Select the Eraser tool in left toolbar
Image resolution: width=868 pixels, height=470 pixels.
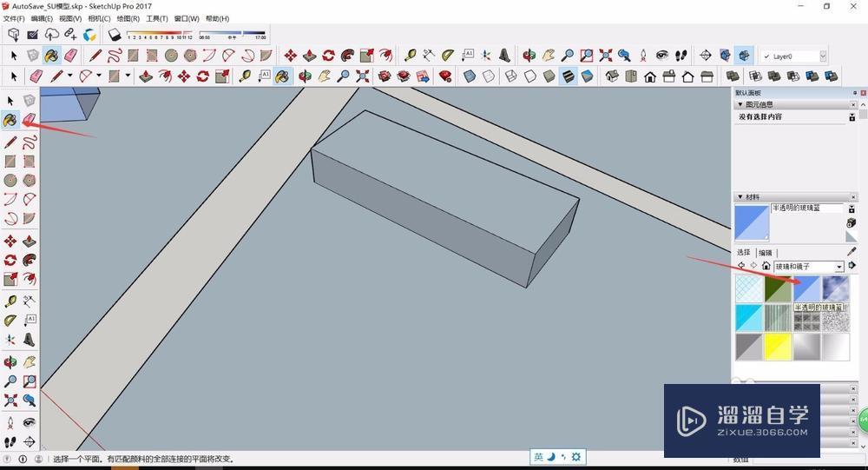click(x=30, y=119)
